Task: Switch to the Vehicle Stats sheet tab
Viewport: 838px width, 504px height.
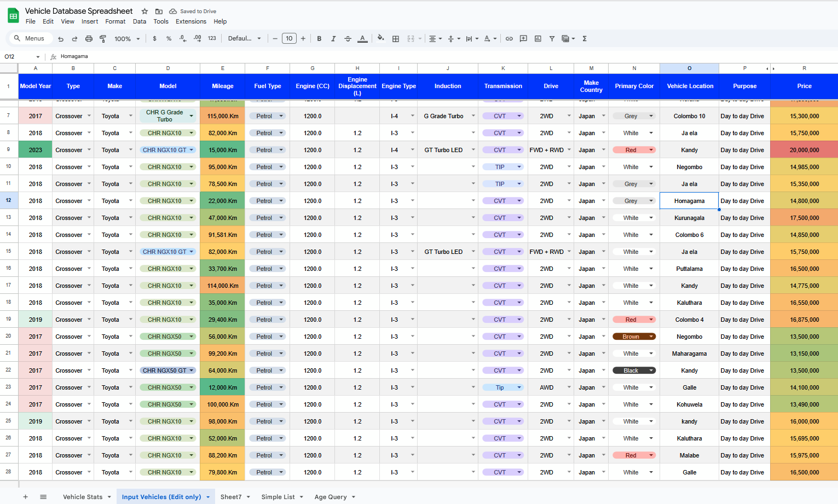Action: [x=83, y=497]
